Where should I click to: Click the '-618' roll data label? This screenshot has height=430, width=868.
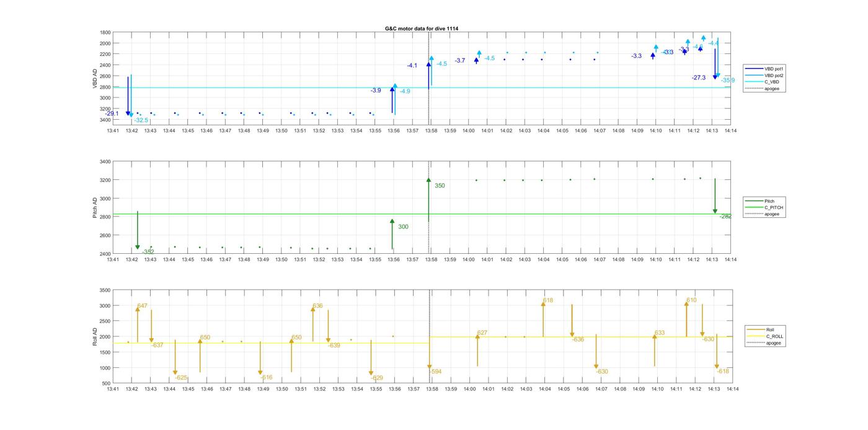(723, 371)
